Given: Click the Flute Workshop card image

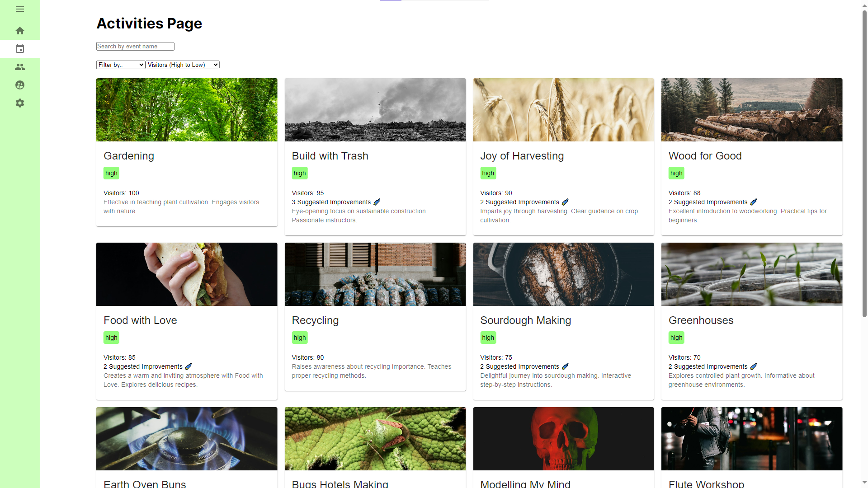Looking at the screenshot, I should click(x=751, y=438).
